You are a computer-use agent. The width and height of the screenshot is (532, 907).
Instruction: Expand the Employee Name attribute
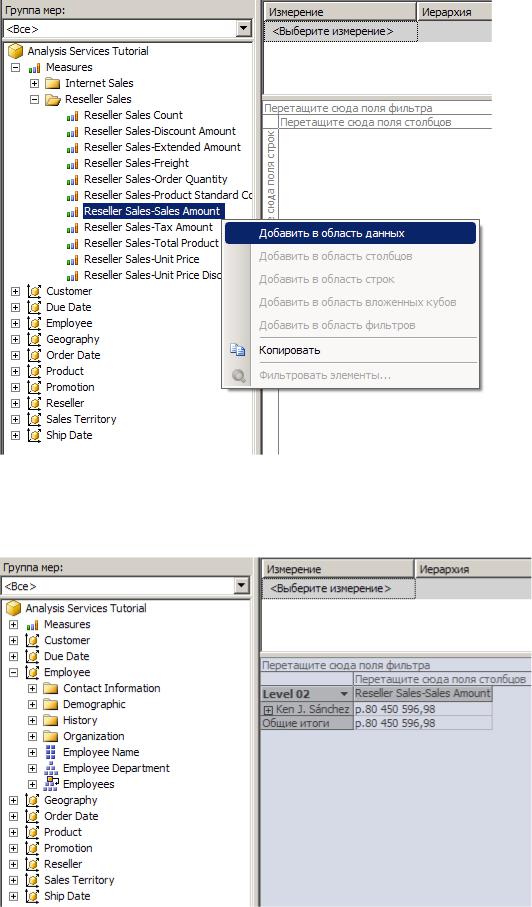[32, 753]
